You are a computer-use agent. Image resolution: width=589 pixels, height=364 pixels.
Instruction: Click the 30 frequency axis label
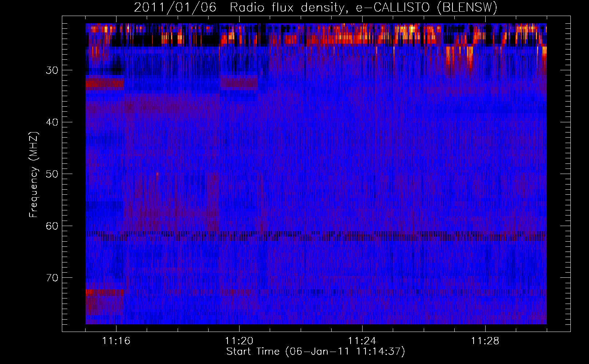(52, 70)
